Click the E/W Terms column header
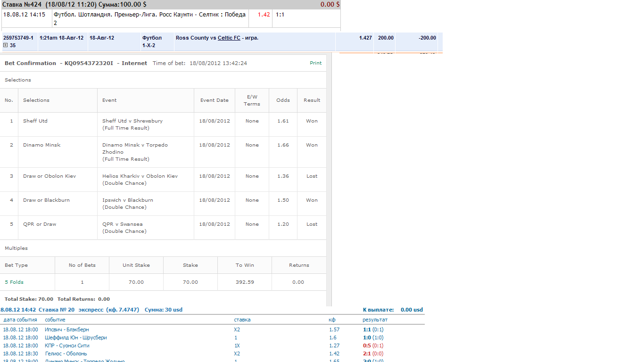 [252, 100]
